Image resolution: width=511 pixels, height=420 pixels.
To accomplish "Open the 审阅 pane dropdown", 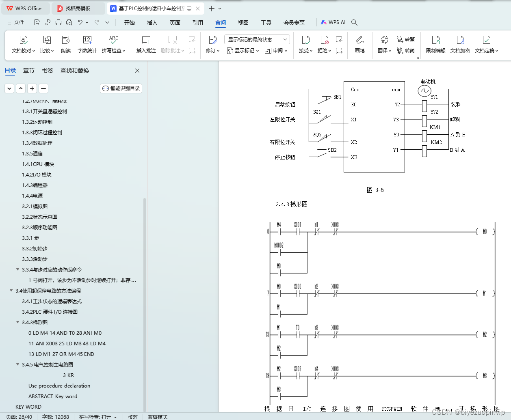I will click(276, 51).
